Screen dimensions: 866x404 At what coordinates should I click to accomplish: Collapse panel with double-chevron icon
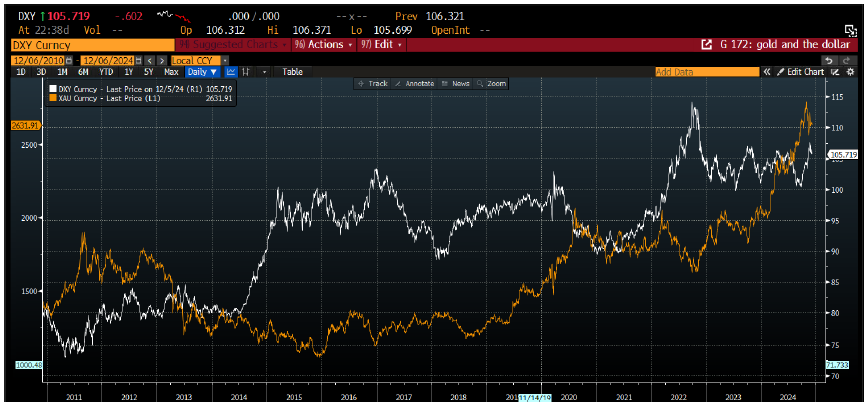pos(768,72)
